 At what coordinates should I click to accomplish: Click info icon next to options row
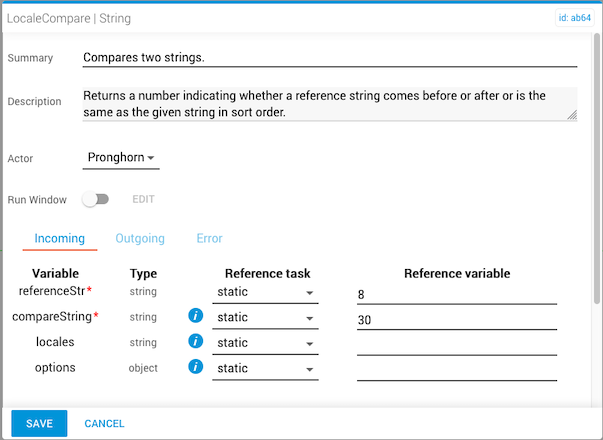(196, 368)
